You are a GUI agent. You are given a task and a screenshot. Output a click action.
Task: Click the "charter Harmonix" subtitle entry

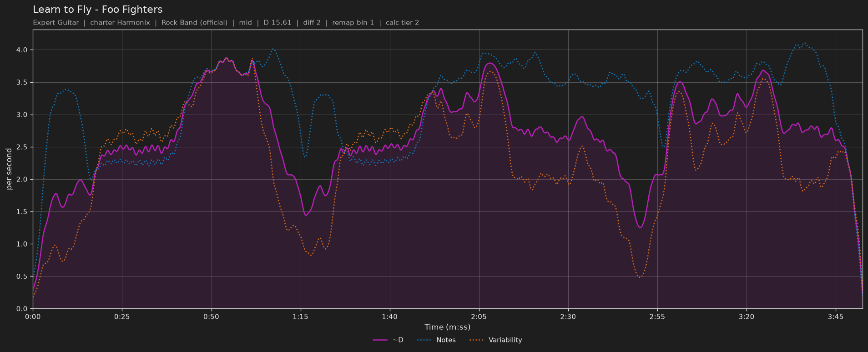tap(120, 23)
